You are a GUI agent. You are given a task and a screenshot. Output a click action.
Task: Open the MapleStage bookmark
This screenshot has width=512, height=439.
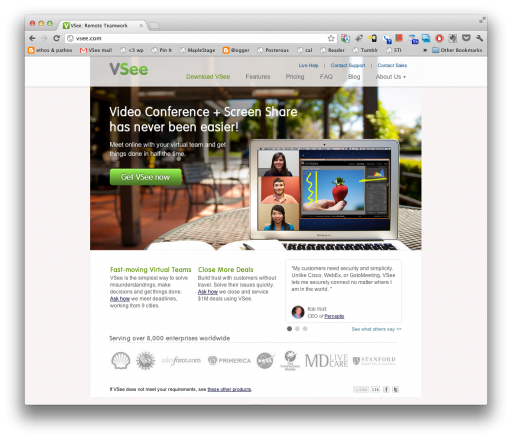click(x=197, y=50)
